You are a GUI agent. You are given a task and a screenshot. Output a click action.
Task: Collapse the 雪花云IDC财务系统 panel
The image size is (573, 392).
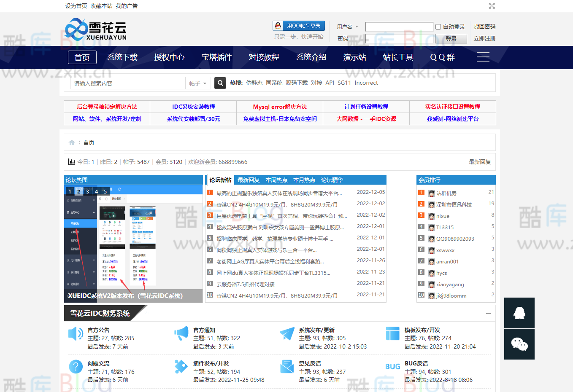(489, 314)
